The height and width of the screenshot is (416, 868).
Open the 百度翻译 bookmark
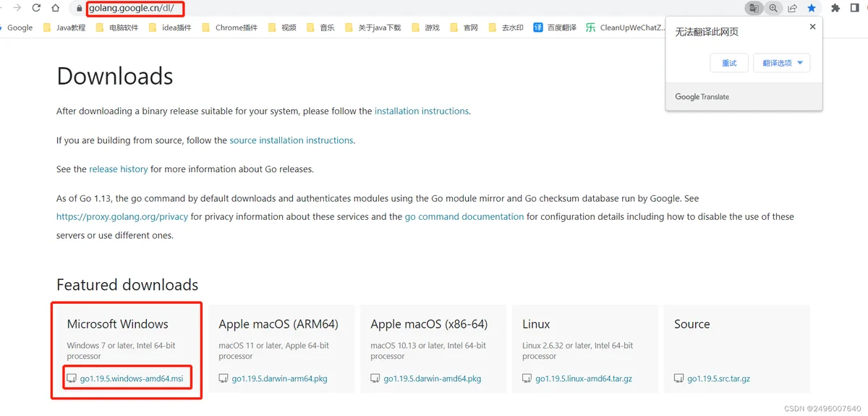click(555, 27)
